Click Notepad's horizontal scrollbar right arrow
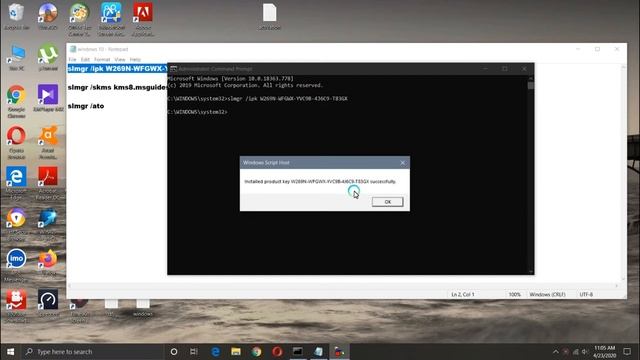 [616, 286]
